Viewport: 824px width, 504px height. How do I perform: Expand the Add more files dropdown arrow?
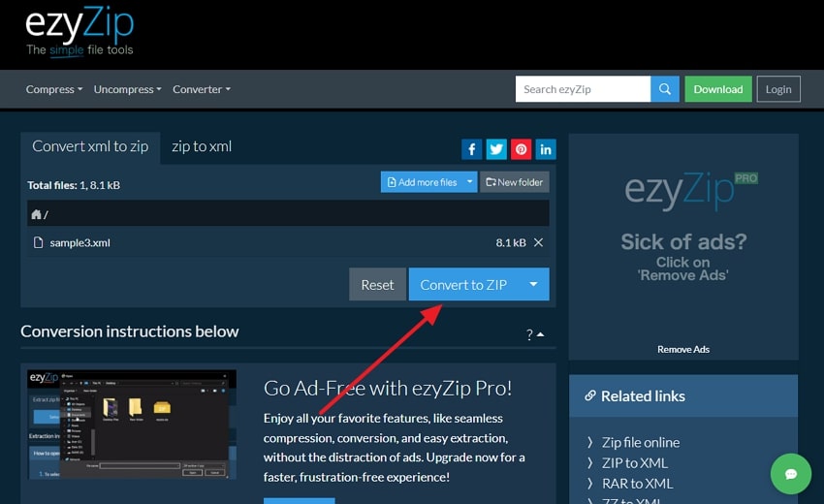pos(470,182)
